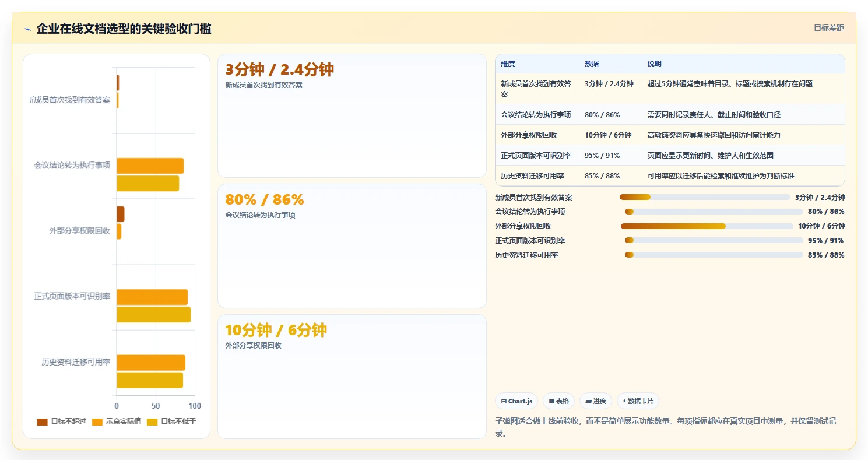This screenshot has width=868, height=460.
Task: Click the 表格 tag chip
Action: coord(558,401)
